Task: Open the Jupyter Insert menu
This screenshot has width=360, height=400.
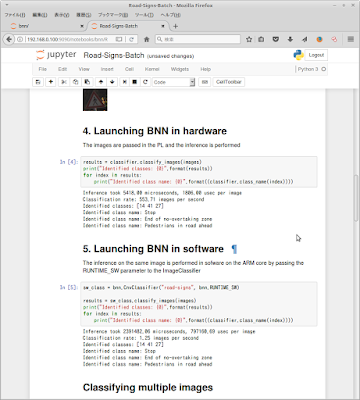Action: coord(107,69)
